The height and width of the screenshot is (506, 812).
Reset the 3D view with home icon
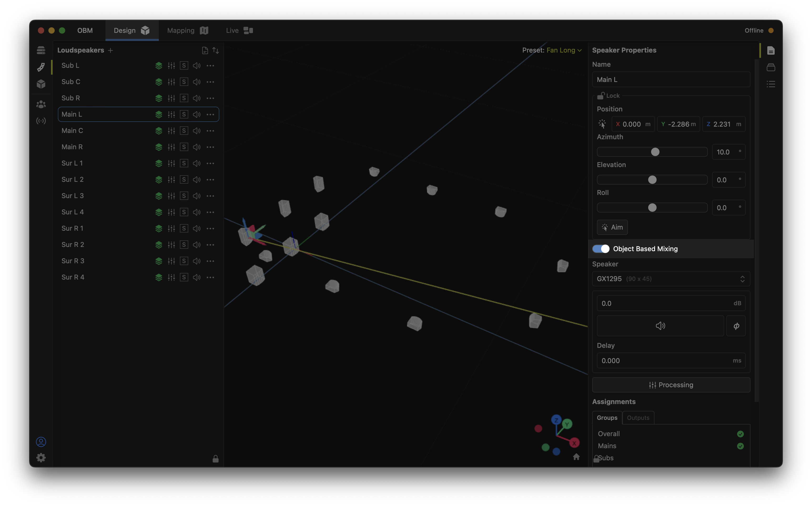click(576, 457)
